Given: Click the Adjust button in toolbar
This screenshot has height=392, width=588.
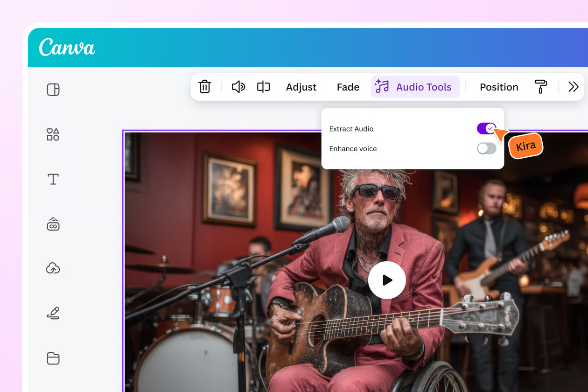Looking at the screenshot, I should [301, 87].
